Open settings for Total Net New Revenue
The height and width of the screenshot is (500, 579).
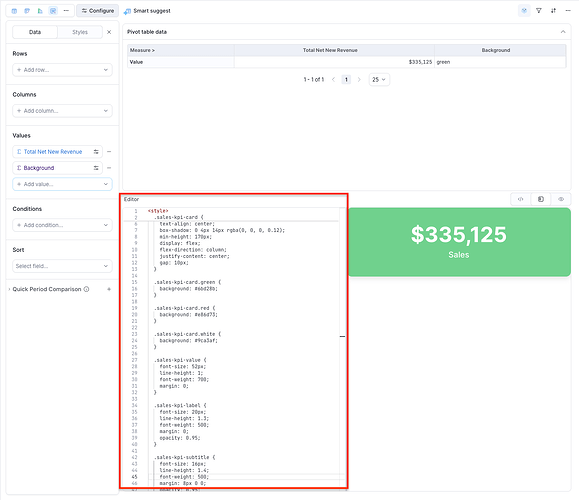pos(96,152)
